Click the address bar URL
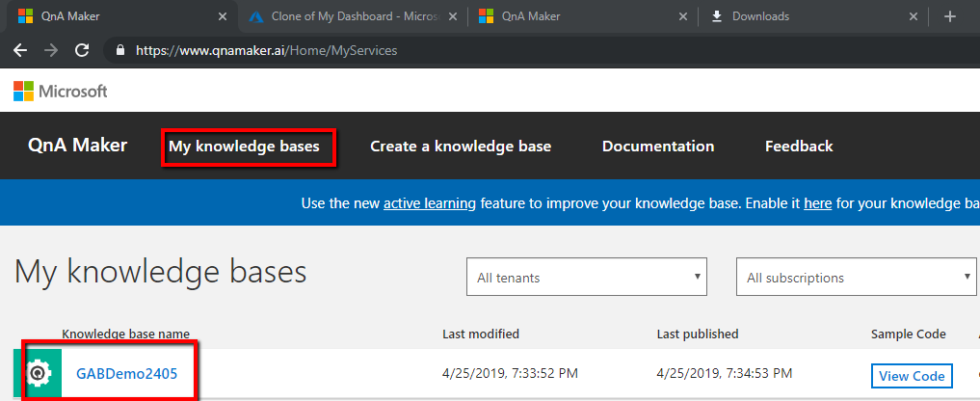Image resolution: width=980 pixels, height=401 pixels. coord(266,51)
